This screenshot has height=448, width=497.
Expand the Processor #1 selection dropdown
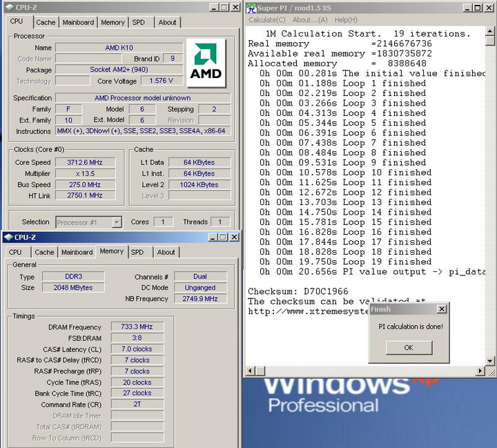click(x=117, y=222)
